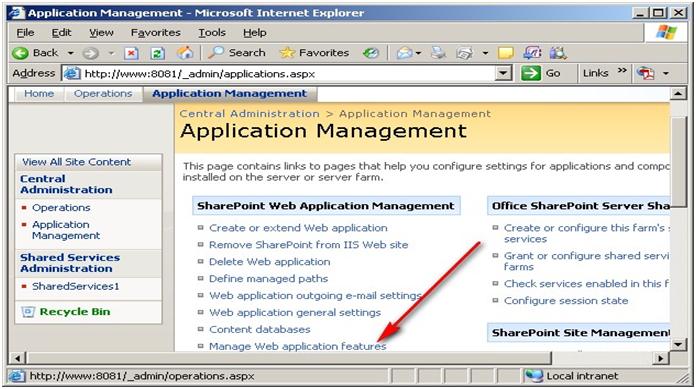The image size is (696, 389).
Task: Click the Research icon in toolbar
Action: pos(558,53)
